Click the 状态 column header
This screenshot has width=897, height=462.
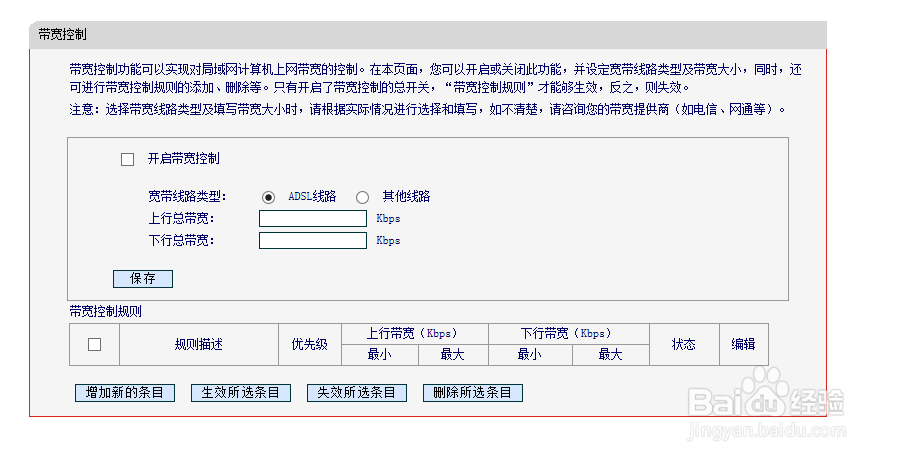tap(684, 345)
